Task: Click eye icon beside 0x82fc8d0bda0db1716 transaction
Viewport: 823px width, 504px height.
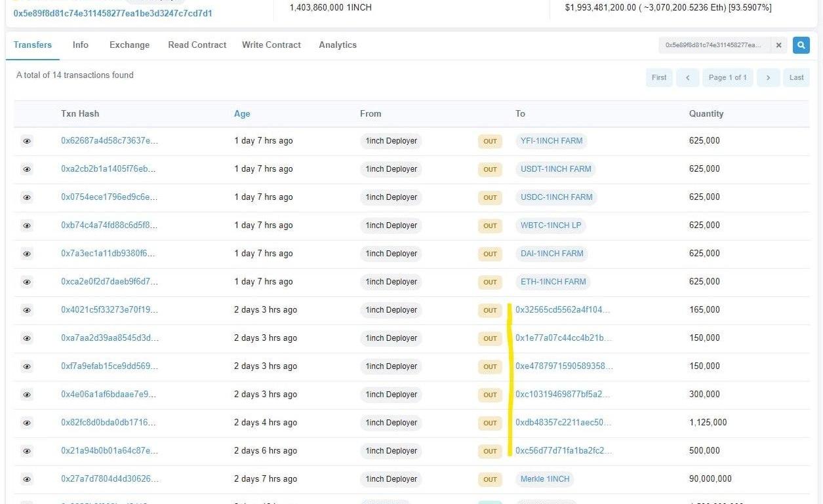Action: click(27, 423)
